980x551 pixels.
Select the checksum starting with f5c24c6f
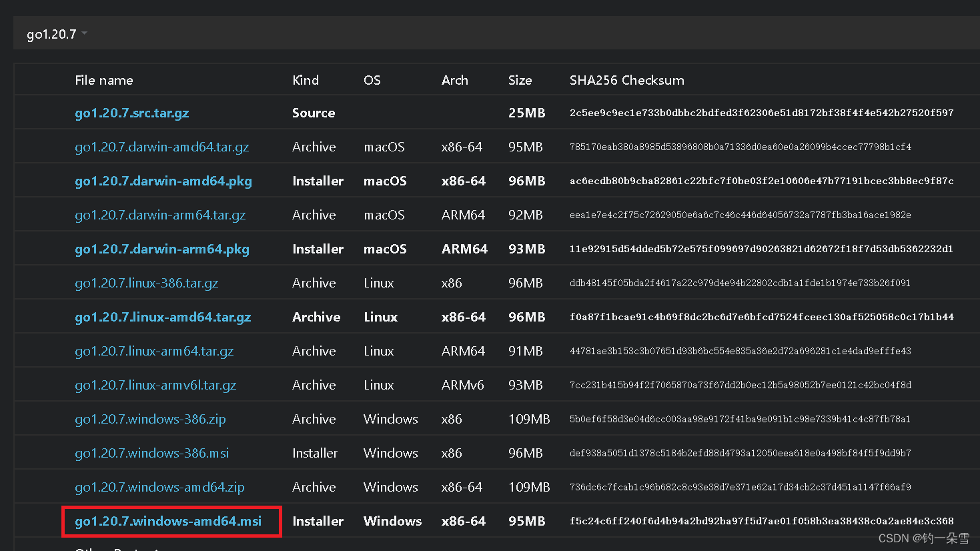coord(762,521)
